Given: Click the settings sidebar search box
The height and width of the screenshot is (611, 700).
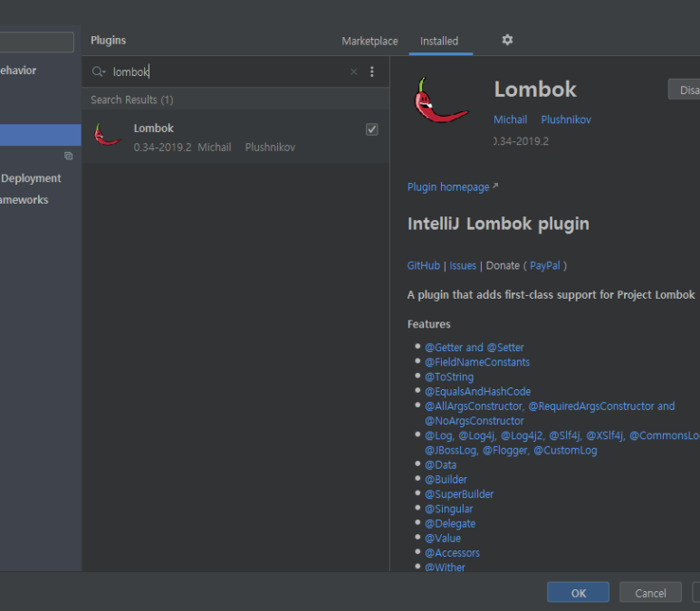Looking at the screenshot, I should coord(37,42).
